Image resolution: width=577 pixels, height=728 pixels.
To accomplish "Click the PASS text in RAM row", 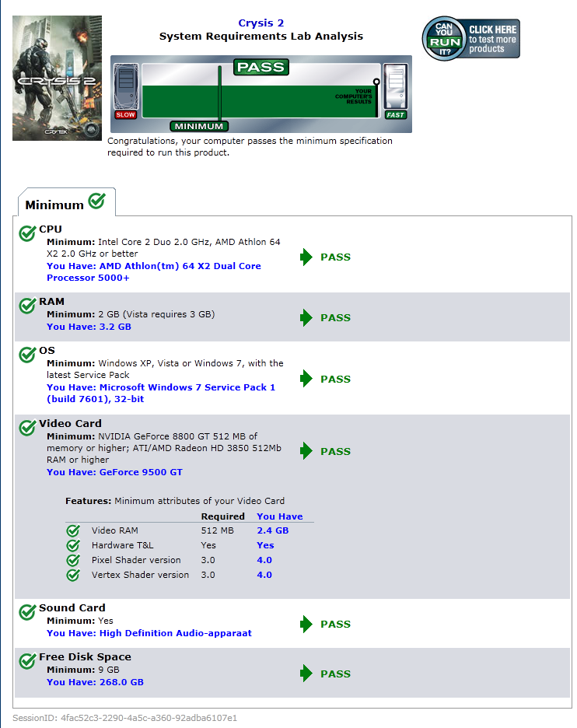I will click(x=335, y=317).
